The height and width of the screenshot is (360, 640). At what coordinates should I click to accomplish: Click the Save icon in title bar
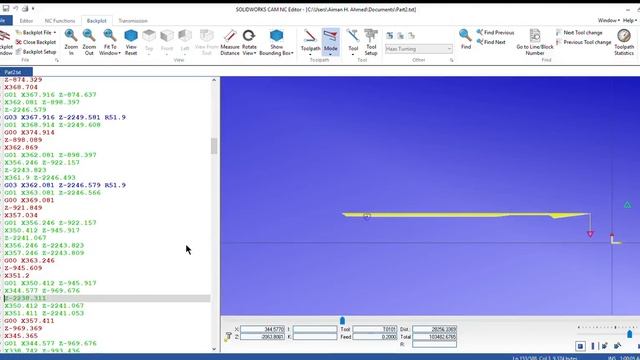pos(6,8)
